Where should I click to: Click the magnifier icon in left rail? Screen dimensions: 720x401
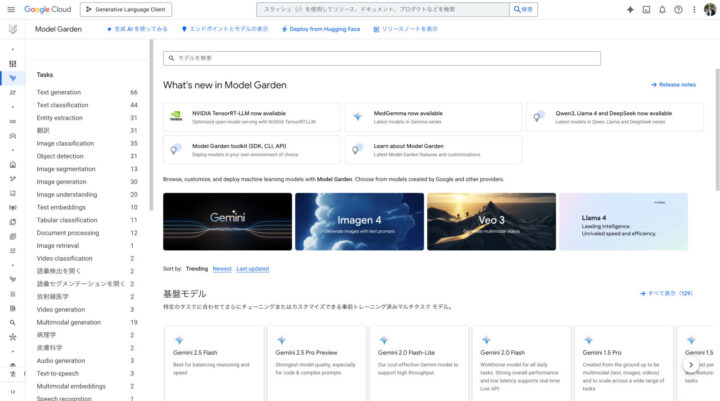[x=12, y=322]
